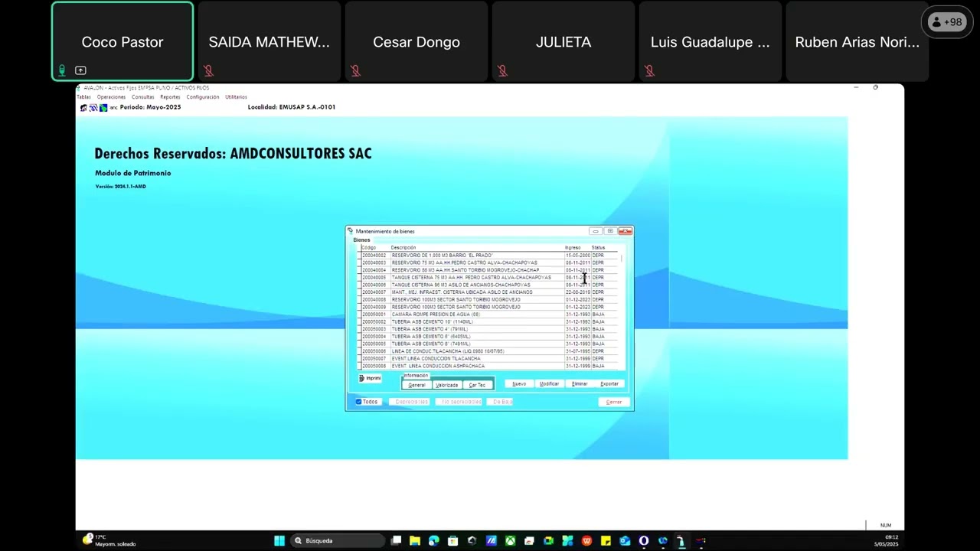
Task: Select row RESERVORIO 88 M3 SANTO TORIBIO MOGROVEJO-CHACHAP
Action: click(x=488, y=270)
